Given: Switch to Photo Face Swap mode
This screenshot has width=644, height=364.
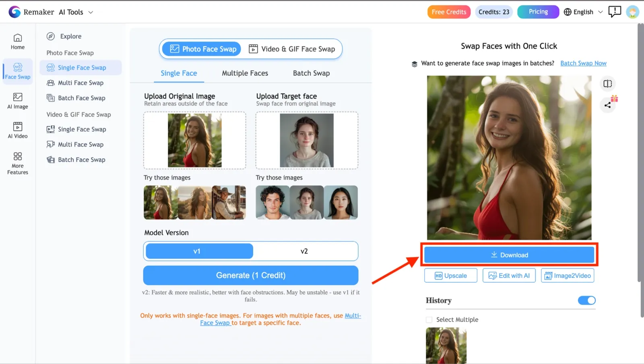Looking at the screenshot, I should tap(202, 49).
